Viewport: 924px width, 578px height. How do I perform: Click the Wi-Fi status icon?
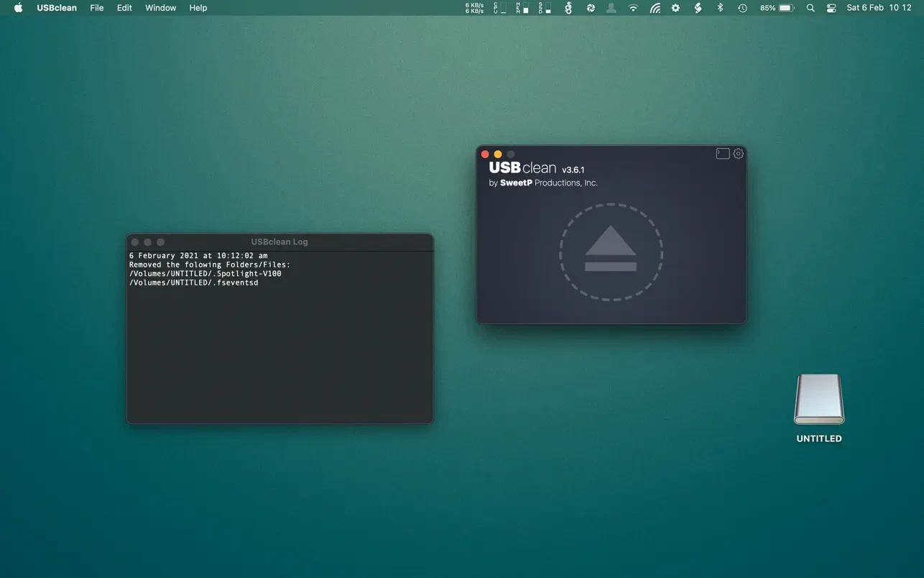(633, 8)
